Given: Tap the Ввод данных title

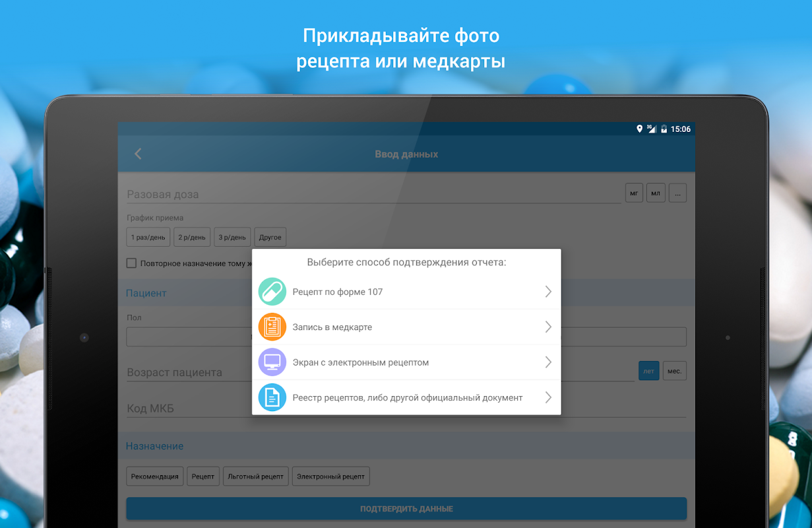Looking at the screenshot, I should point(406,154).
